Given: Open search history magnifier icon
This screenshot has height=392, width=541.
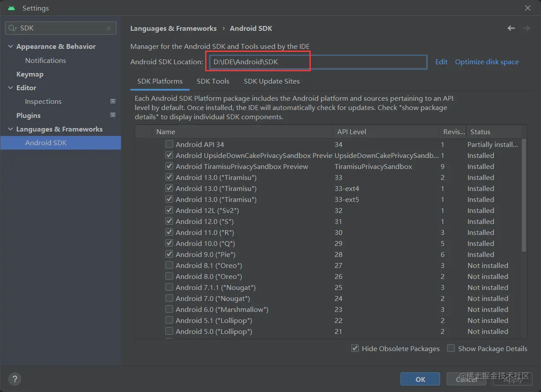Looking at the screenshot, I should (x=12, y=28).
